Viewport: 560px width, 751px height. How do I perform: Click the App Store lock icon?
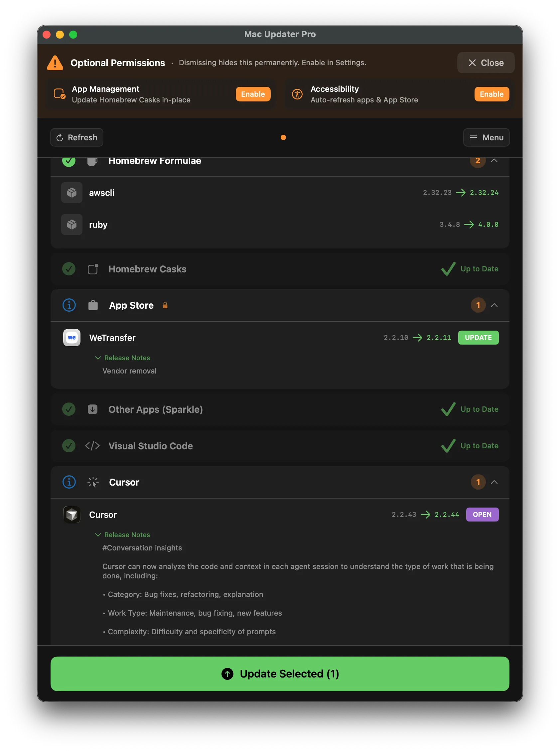165,305
